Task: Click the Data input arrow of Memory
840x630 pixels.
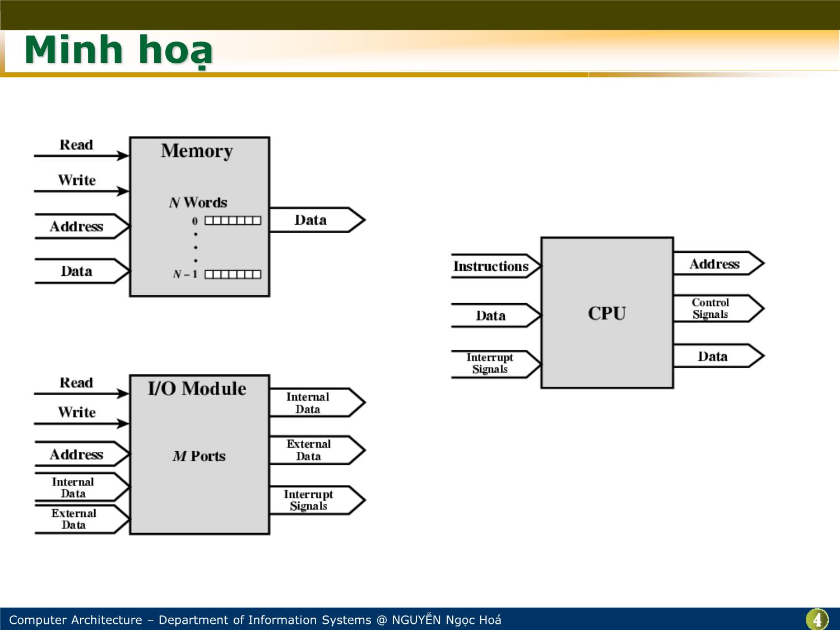Action: click(82, 271)
